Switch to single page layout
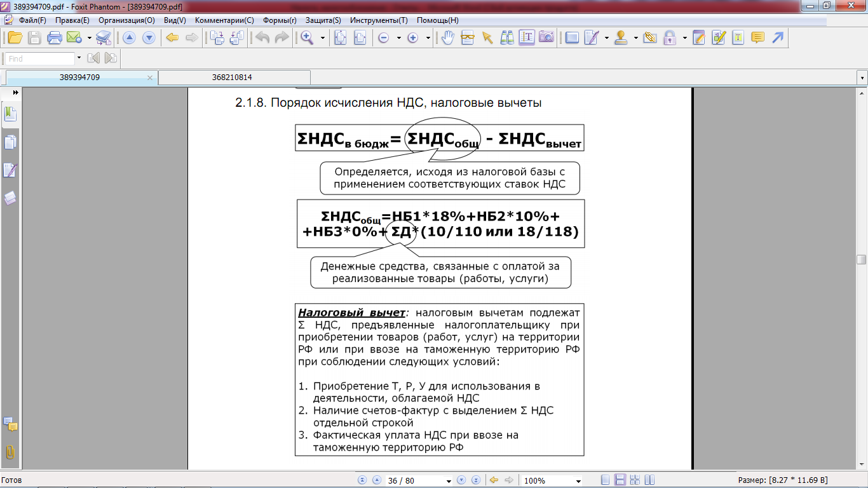The width and height of the screenshot is (868, 488). pyautogui.click(x=606, y=480)
